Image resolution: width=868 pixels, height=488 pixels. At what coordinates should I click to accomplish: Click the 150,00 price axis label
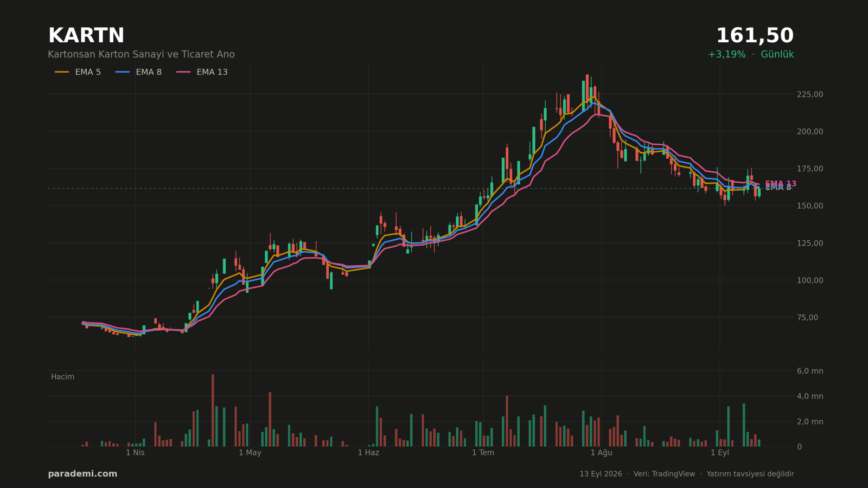pos(810,206)
